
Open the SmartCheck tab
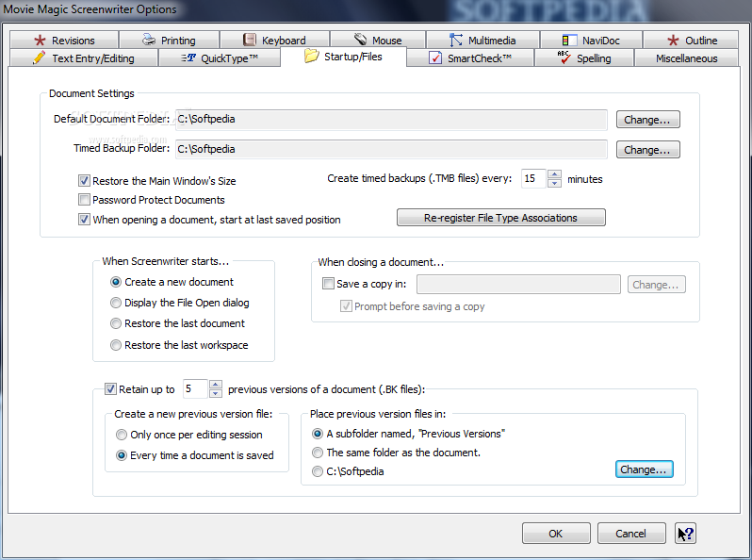470,58
